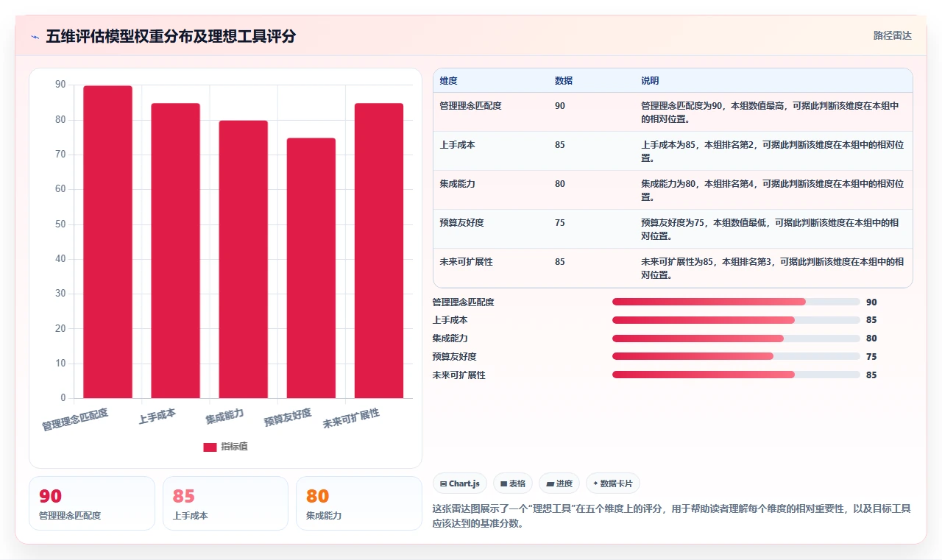Viewport: 942px width, 560px height.
Task: Click the paragraph beginning 这张雷达图展示了
Action: pyautogui.click(x=672, y=516)
